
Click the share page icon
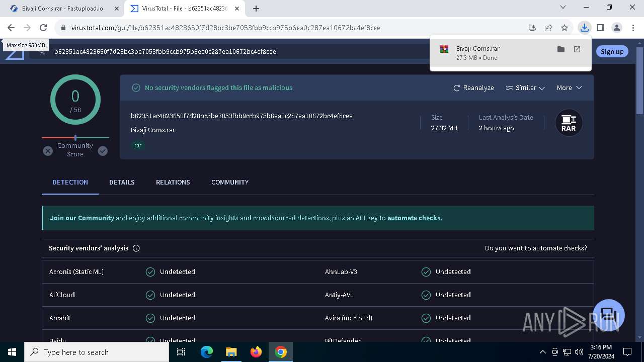(x=548, y=28)
